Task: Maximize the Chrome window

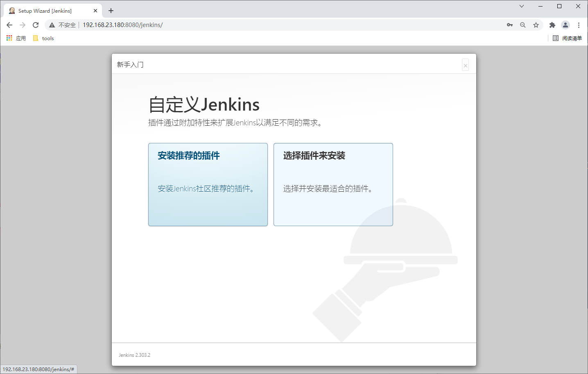Action: pyautogui.click(x=559, y=6)
